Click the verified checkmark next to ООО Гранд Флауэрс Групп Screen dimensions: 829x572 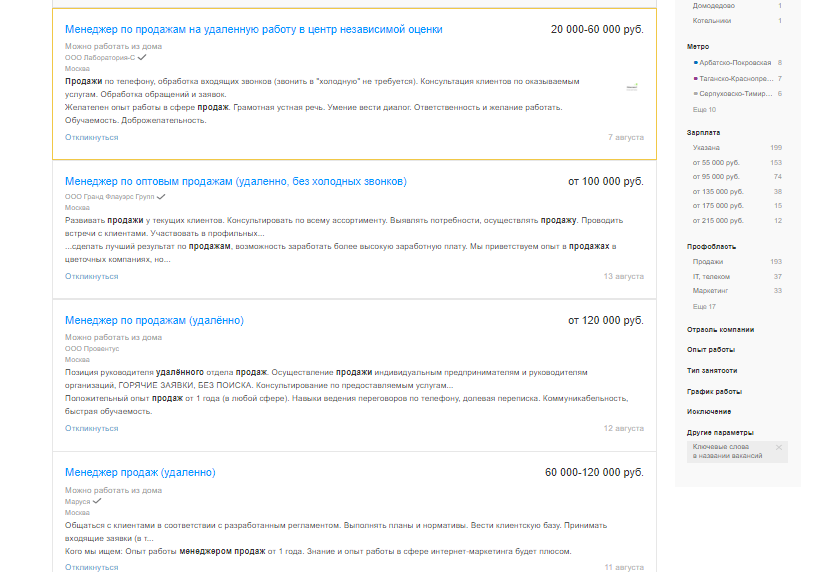[x=161, y=196]
